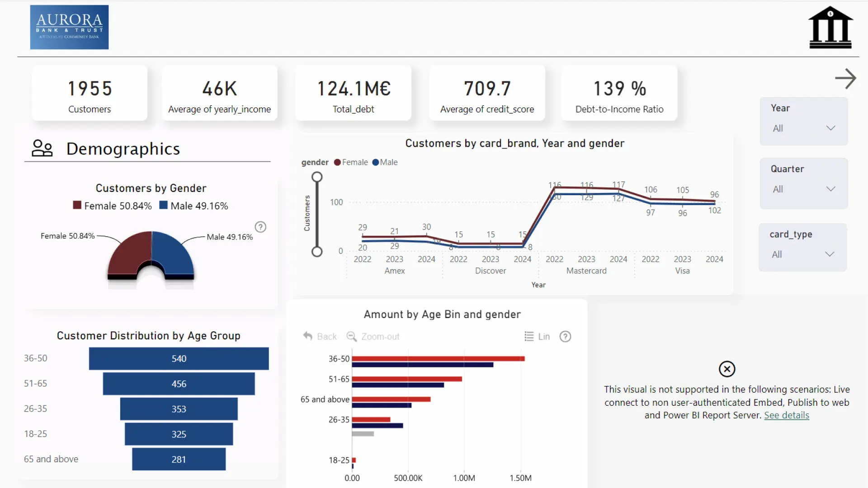Click upper handle of Customers zoom slider
Viewport: 868px width, 488px height.
click(x=317, y=177)
